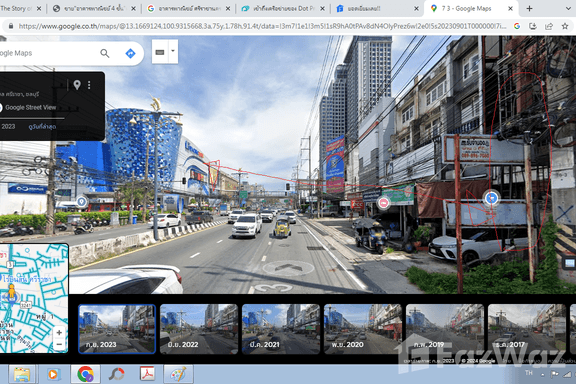Zoom in on the minimap with plus button
The image size is (576, 384).
59,333
